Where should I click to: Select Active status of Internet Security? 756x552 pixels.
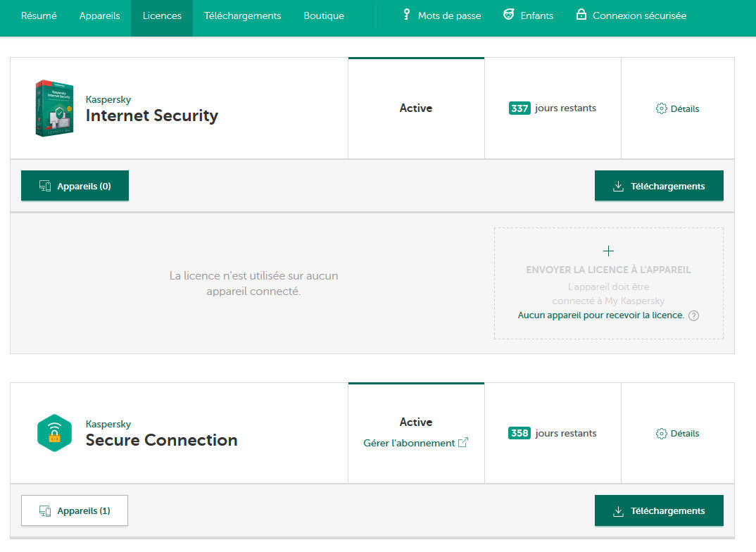click(415, 108)
